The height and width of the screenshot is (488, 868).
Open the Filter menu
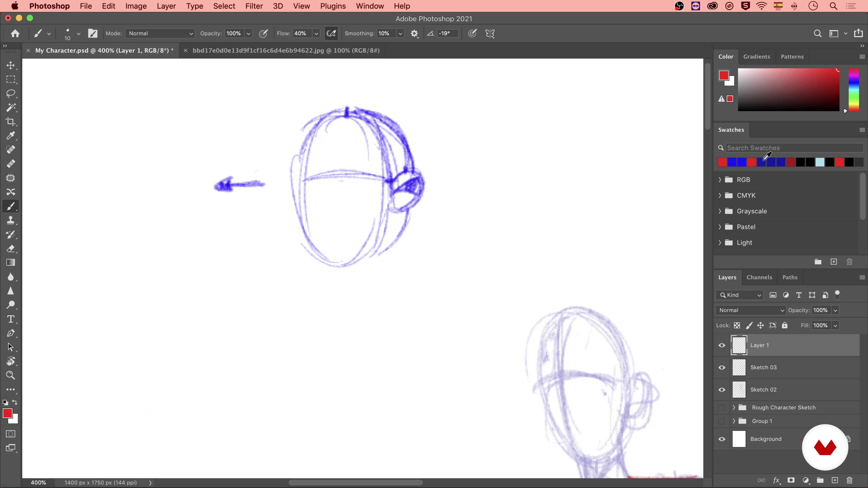pos(254,6)
